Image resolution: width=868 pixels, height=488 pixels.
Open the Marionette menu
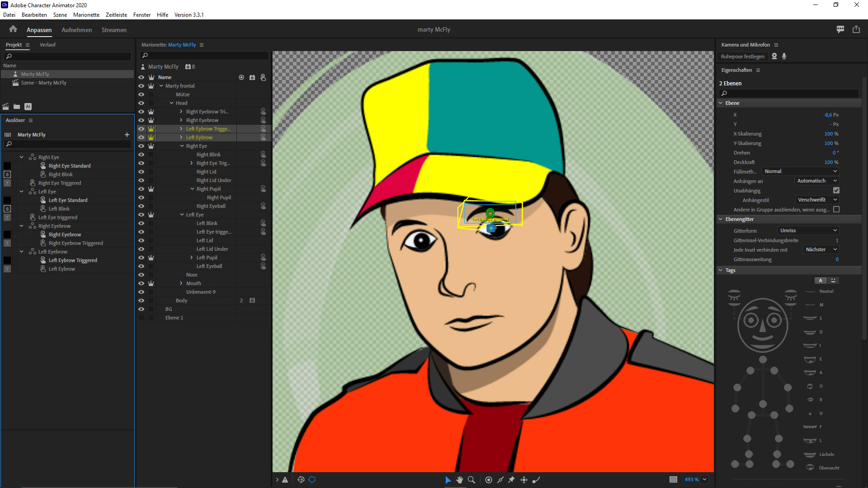(86, 15)
